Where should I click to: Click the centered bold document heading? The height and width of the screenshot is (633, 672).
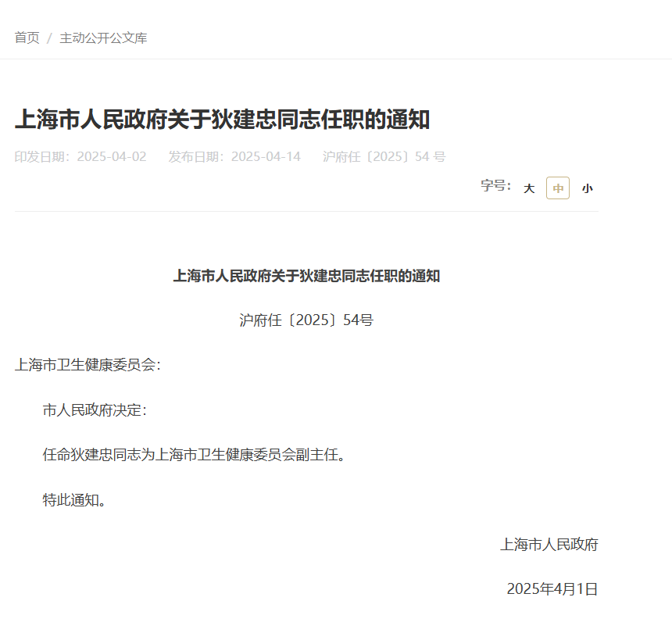tap(306, 276)
